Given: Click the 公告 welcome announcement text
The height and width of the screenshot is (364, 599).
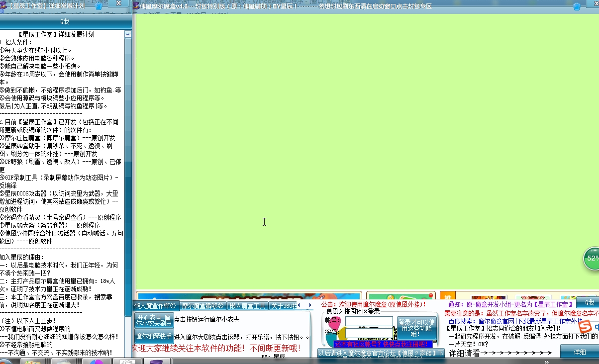Looking at the screenshot, I should click(373, 304).
